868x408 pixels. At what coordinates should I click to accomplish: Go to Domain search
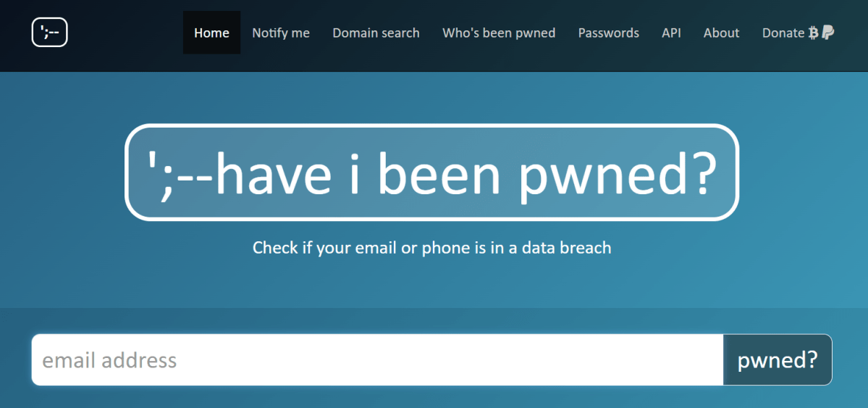376,33
